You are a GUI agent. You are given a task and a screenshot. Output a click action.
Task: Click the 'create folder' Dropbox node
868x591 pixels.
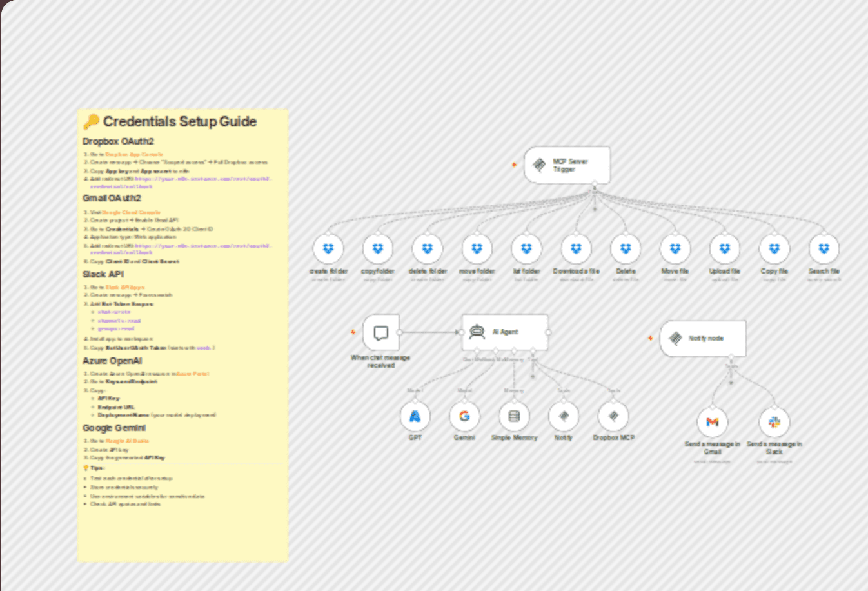click(328, 248)
